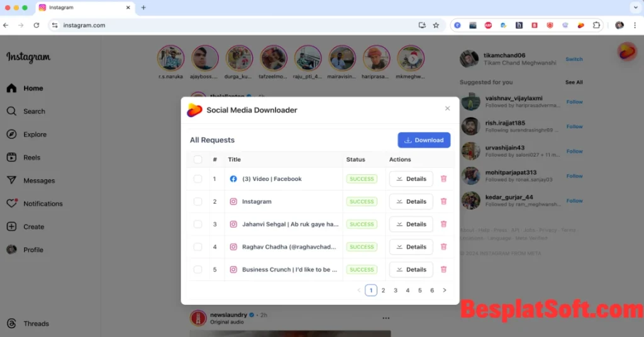Jump to page 3 of requests
644x337 pixels.
coord(396,290)
